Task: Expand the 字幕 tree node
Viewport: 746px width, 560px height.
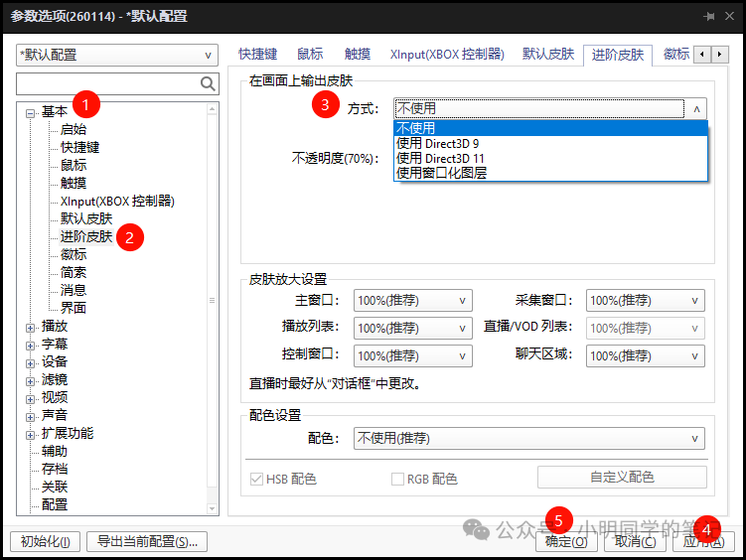Action: (x=32, y=345)
